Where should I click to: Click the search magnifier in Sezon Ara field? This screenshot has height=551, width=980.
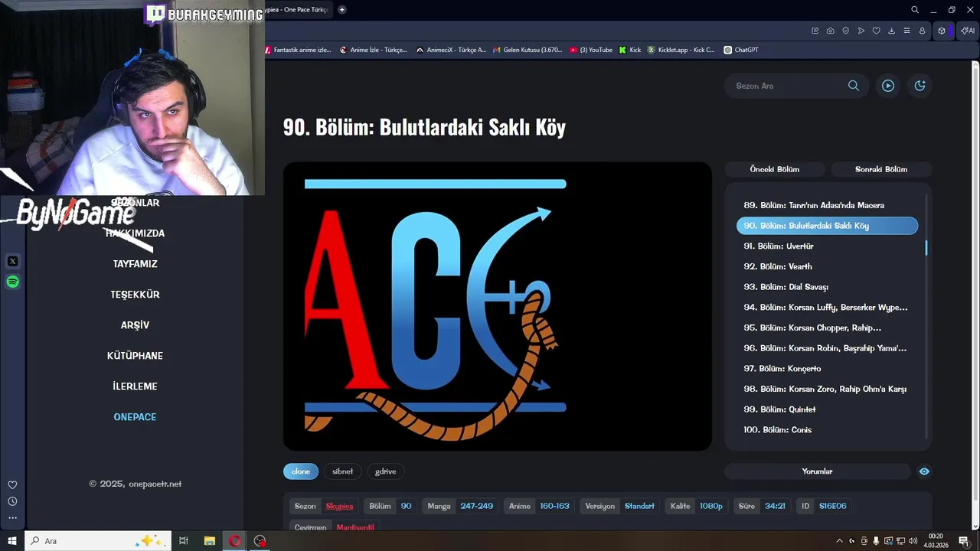[854, 86]
